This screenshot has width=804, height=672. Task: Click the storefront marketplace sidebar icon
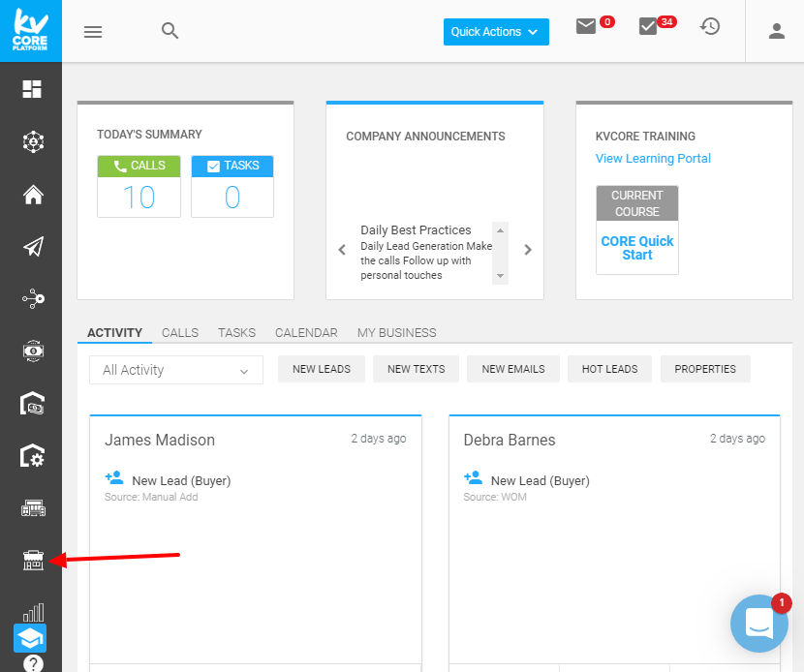pyautogui.click(x=33, y=560)
